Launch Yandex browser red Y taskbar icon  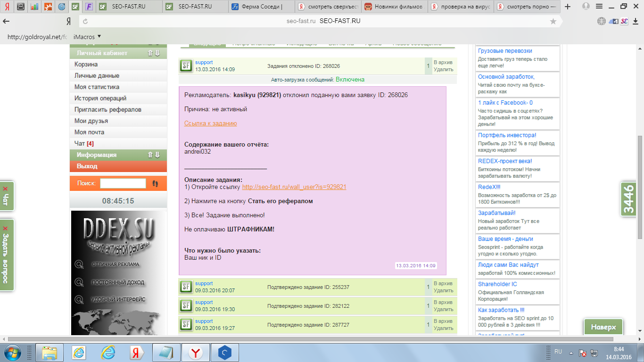tap(195, 352)
